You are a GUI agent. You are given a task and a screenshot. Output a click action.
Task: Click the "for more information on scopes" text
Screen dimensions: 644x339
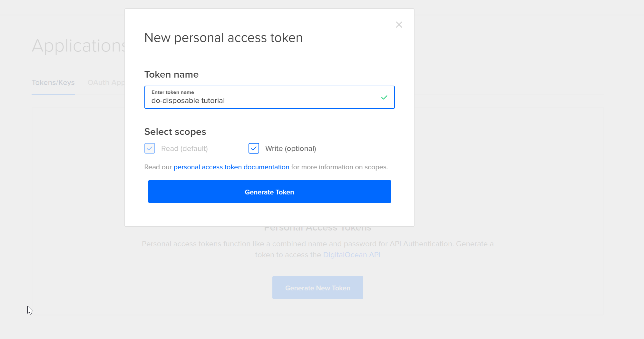click(x=339, y=167)
